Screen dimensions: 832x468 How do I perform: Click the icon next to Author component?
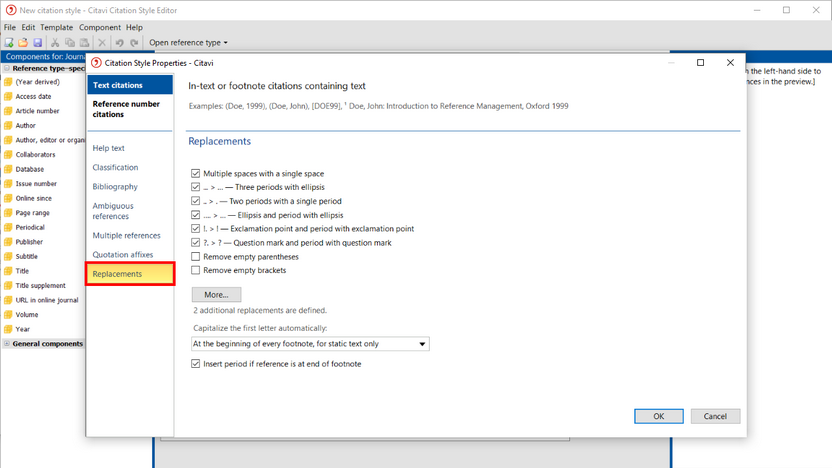pyautogui.click(x=8, y=126)
